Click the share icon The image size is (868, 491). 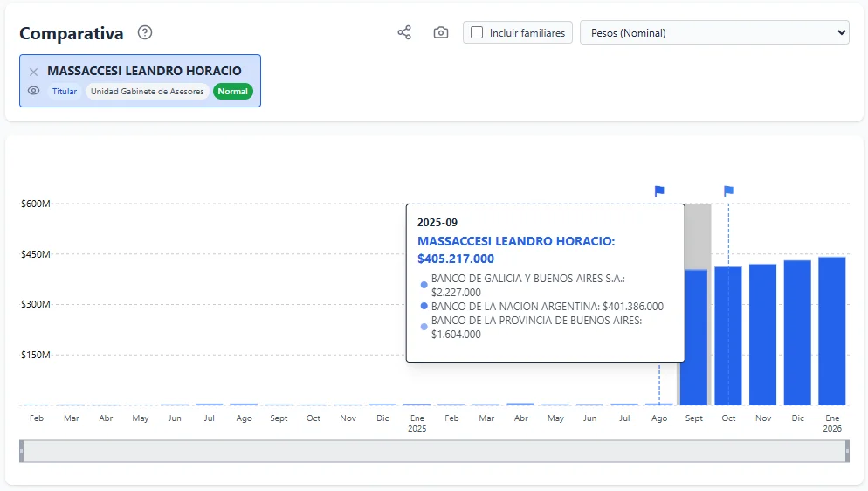[x=404, y=33]
